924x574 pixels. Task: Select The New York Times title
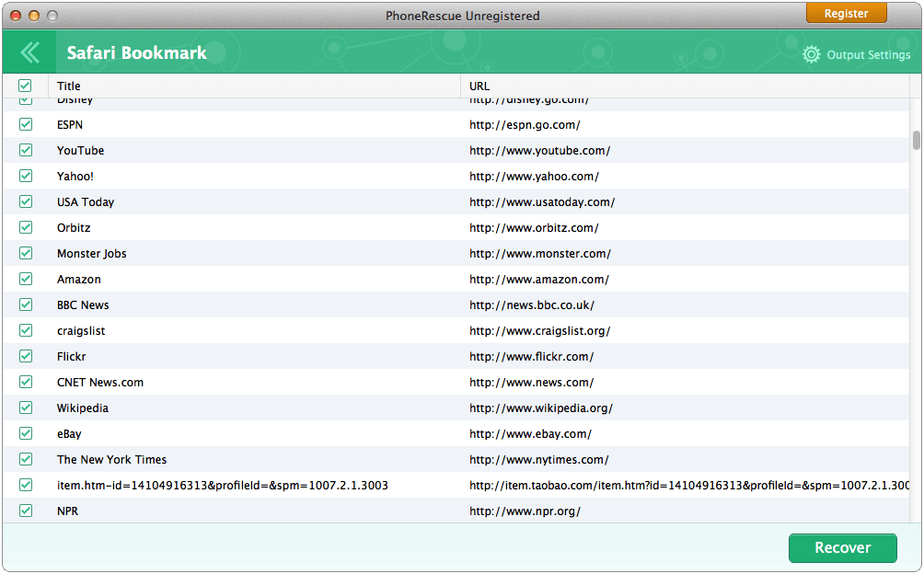tap(112, 460)
